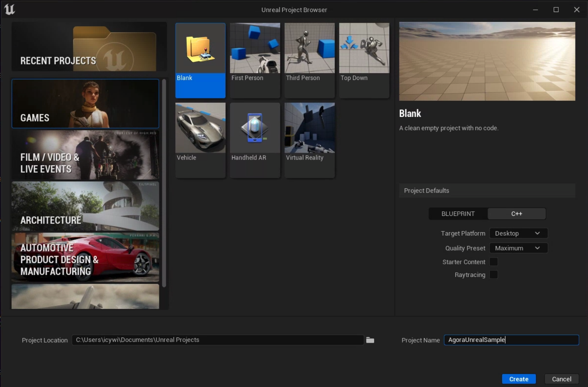588x387 pixels.
Task: Select the Games category
Action: pyautogui.click(x=85, y=104)
